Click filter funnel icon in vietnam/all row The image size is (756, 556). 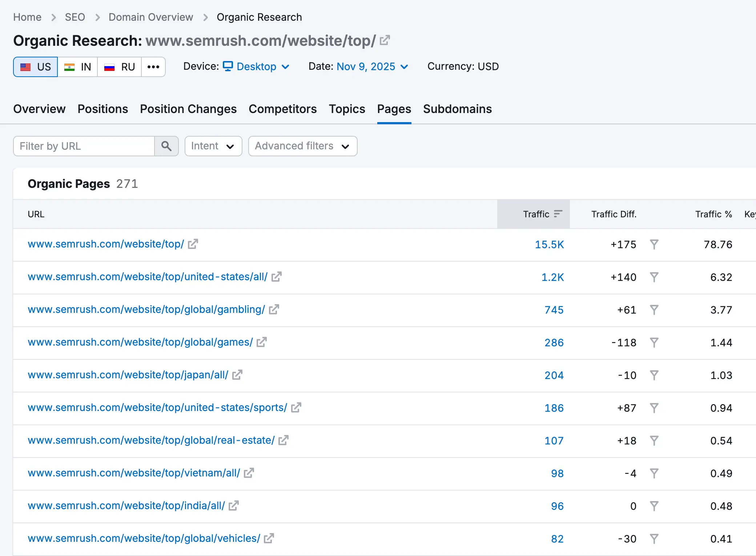coord(654,474)
